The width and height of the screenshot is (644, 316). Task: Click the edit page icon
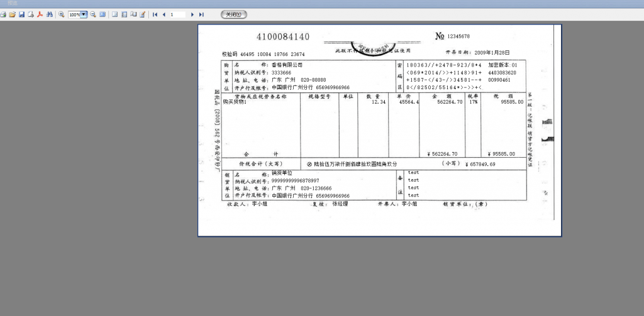pos(142,14)
